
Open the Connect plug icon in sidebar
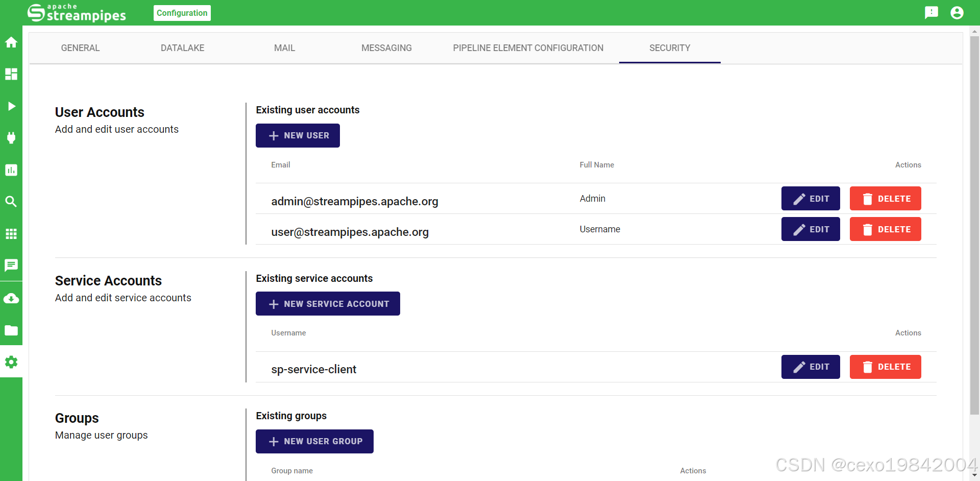tap(11, 138)
